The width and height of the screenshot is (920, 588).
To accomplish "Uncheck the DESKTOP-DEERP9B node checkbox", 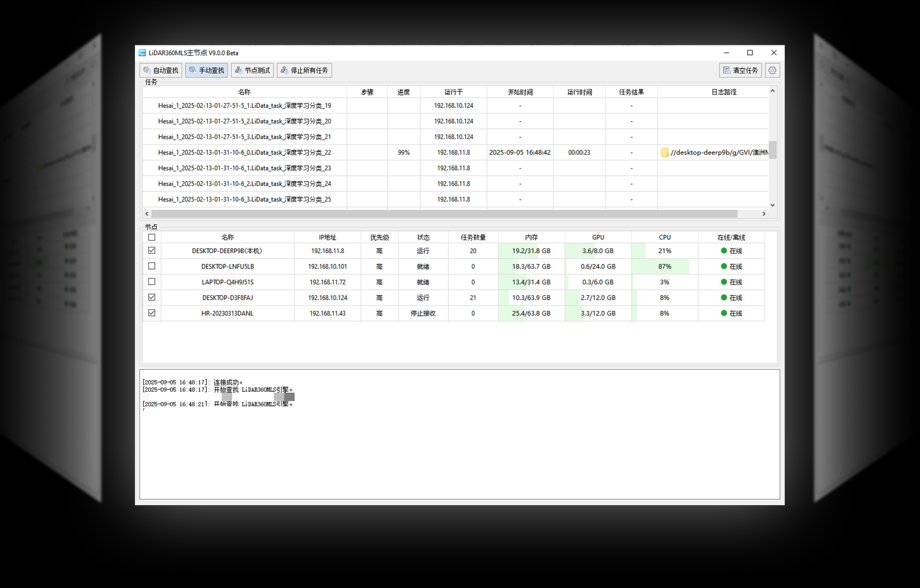I will [x=152, y=251].
